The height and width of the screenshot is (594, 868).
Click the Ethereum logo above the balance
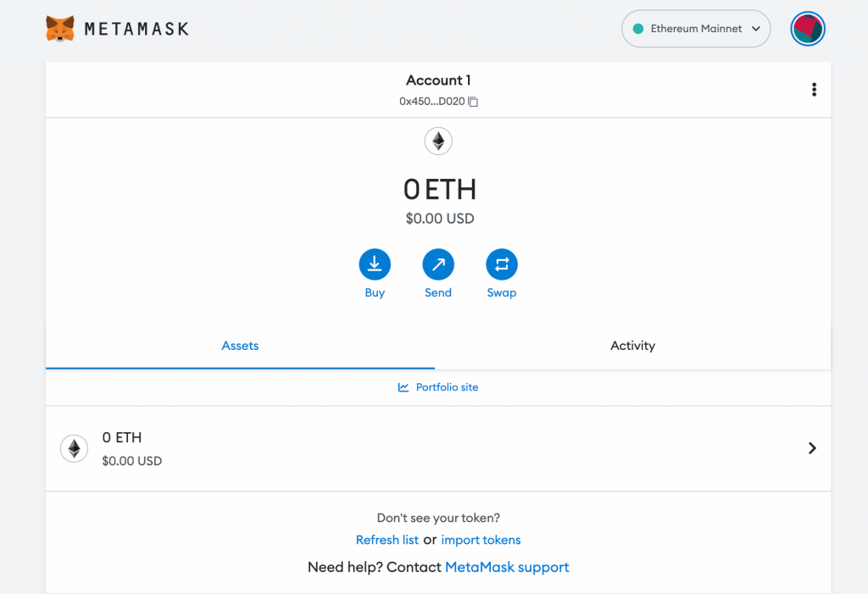point(438,142)
